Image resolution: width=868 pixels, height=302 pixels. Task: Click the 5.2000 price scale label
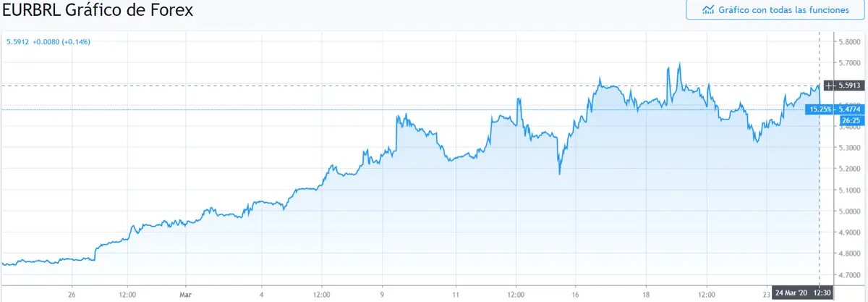point(850,169)
